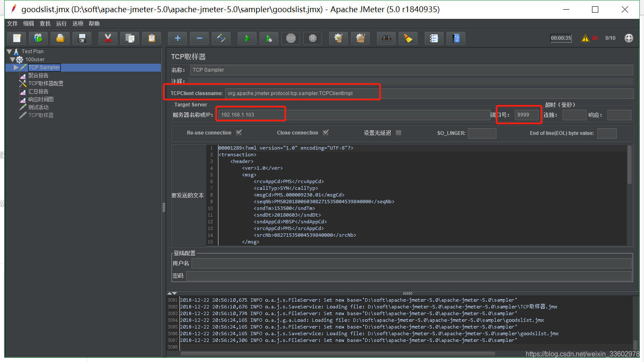Click line with <msgCd>PMS.000009230.01
The width and height of the screenshot is (644, 362).
(299, 195)
